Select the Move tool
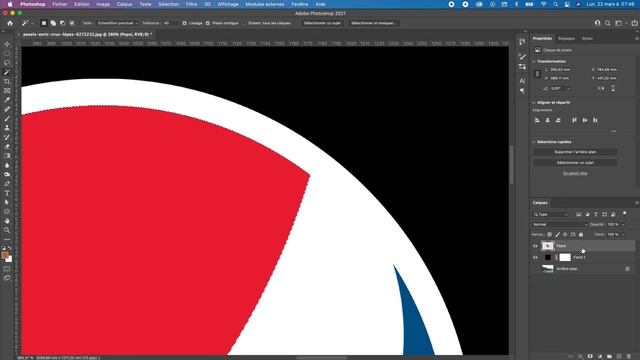 click(x=7, y=44)
